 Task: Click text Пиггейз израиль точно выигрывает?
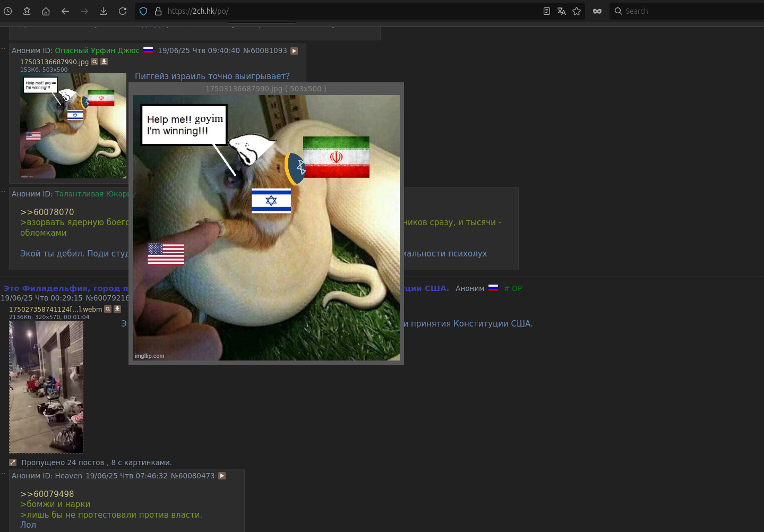coord(212,76)
